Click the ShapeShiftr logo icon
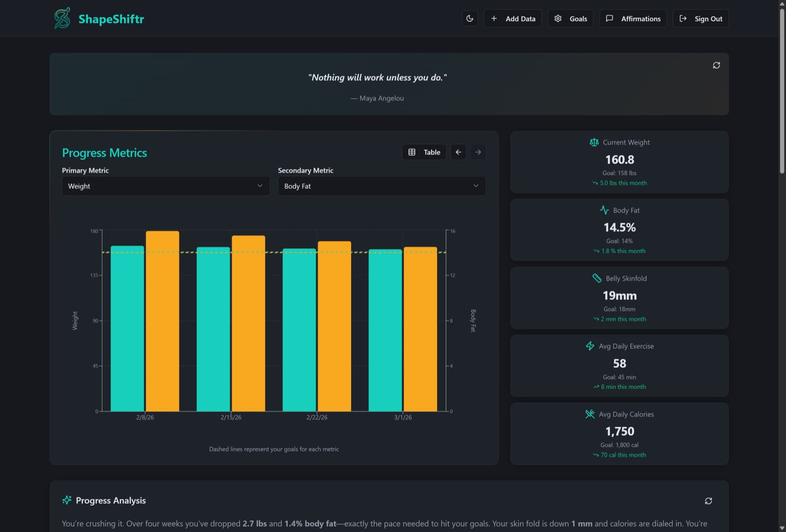This screenshot has width=786, height=532. (62, 18)
